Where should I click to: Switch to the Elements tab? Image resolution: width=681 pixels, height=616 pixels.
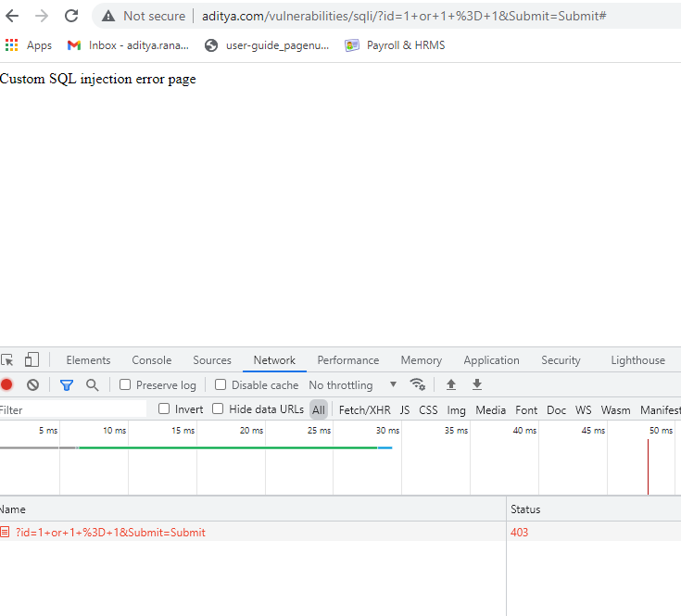[88, 360]
